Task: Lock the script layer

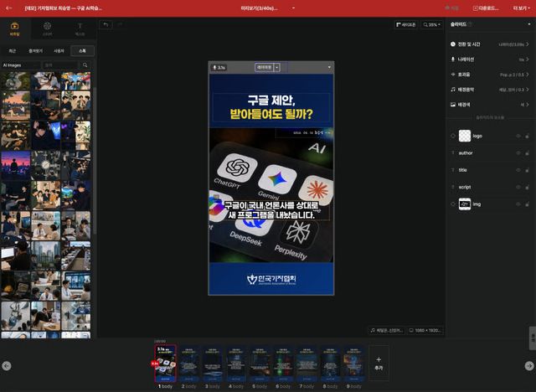Action: coord(527,187)
